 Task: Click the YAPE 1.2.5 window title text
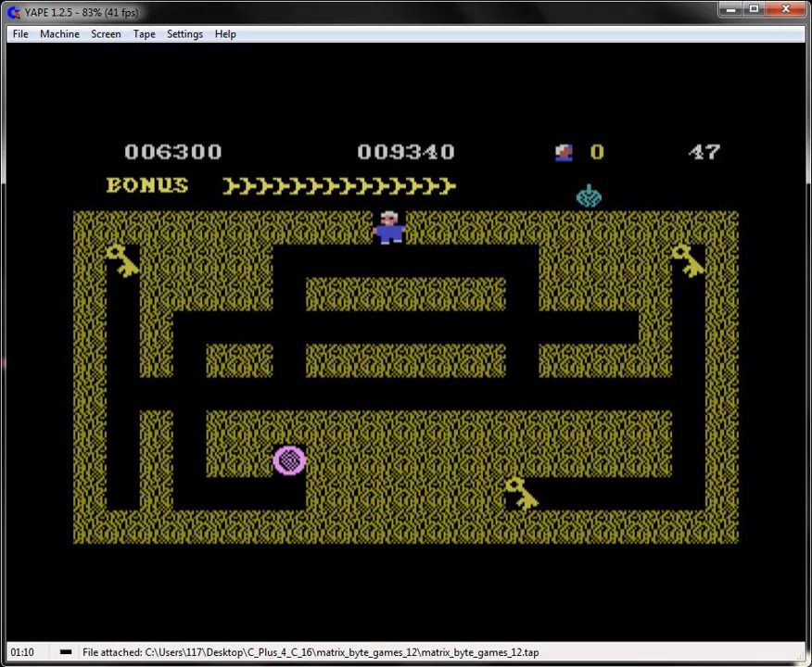pyautogui.click(x=82, y=12)
